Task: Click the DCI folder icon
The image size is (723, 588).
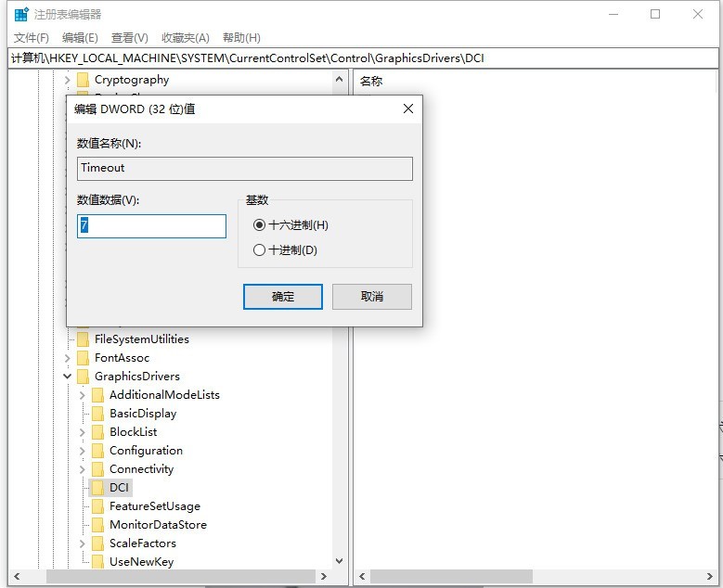Action: coord(97,488)
